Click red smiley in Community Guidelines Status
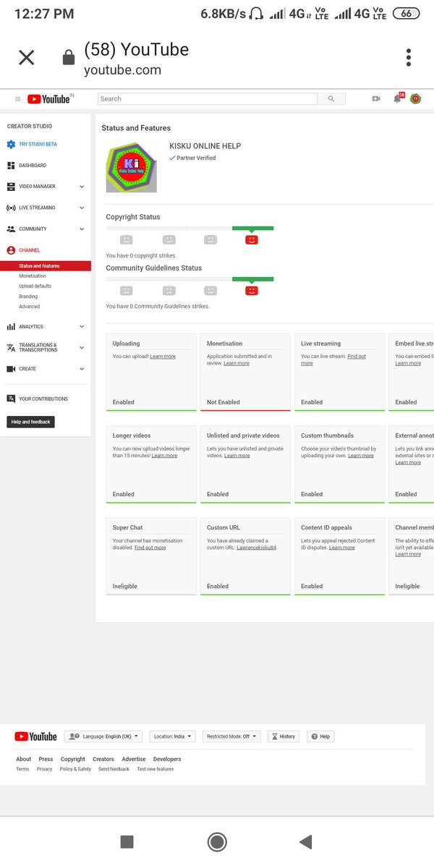The height and width of the screenshot is (868, 434). tap(252, 290)
